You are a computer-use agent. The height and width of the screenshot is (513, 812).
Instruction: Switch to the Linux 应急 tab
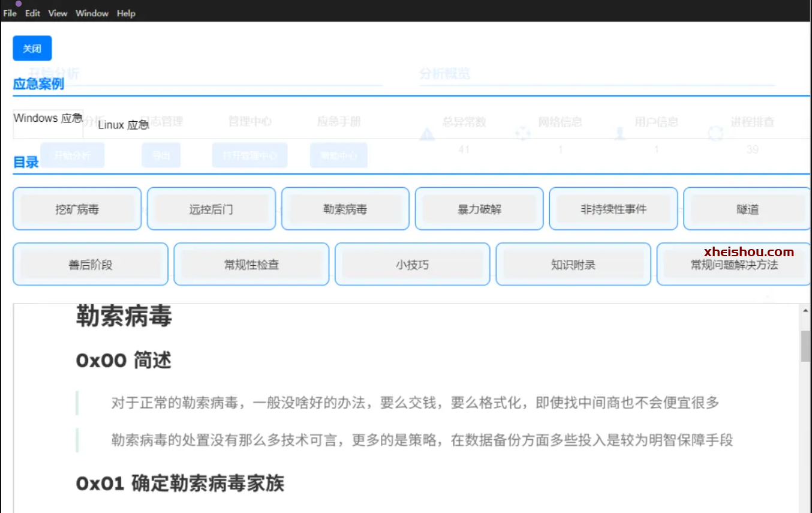pos(124,125)
